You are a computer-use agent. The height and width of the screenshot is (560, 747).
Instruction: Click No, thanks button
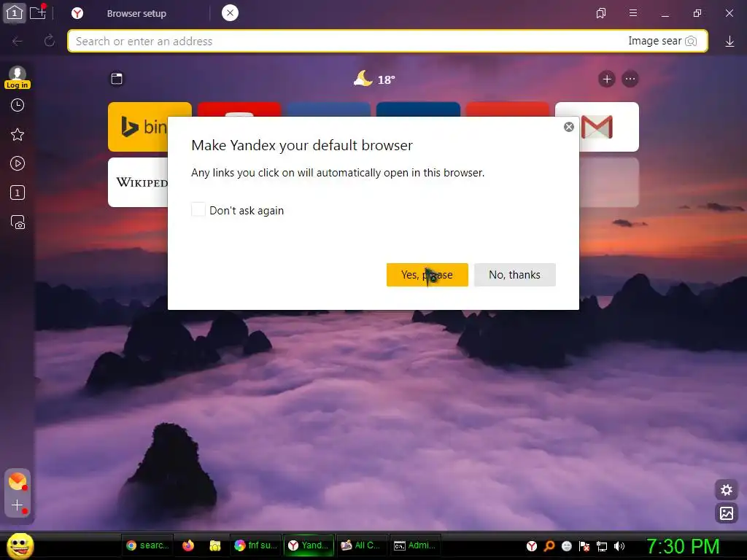pos(514,275)
